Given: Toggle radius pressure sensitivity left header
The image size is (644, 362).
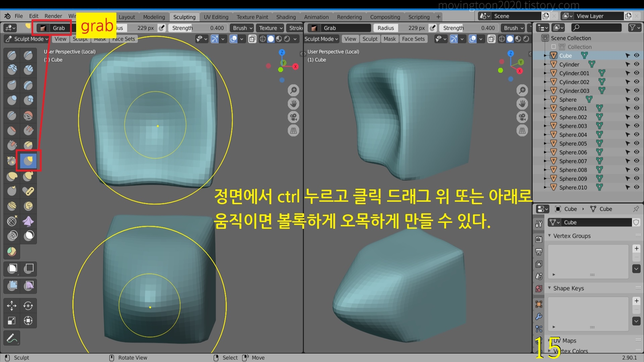Looking at the screenshot, I should click(x=162, y=28).
